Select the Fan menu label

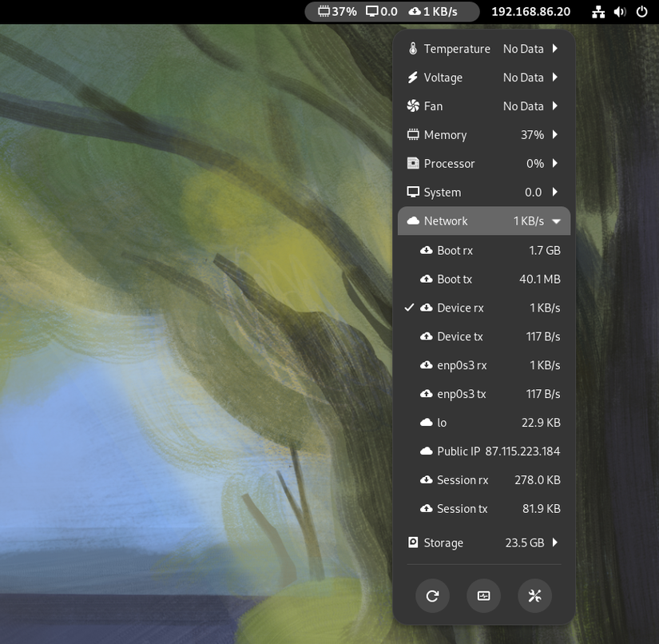(433, 106)
